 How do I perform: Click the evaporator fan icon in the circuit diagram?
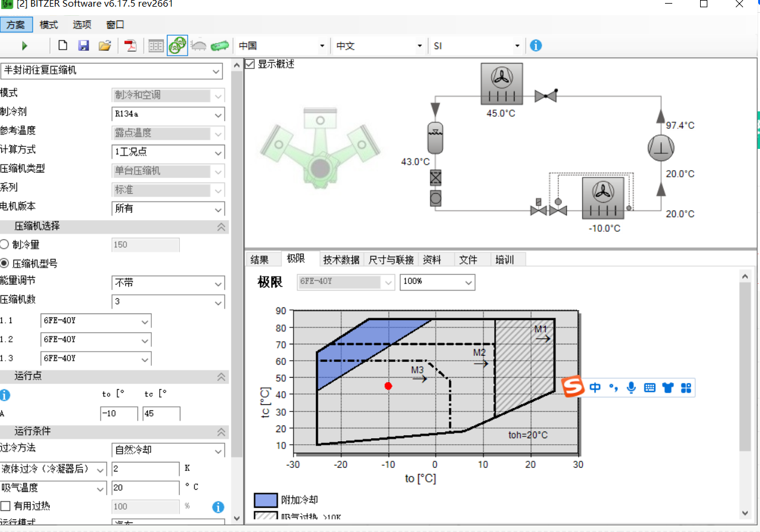603,198
